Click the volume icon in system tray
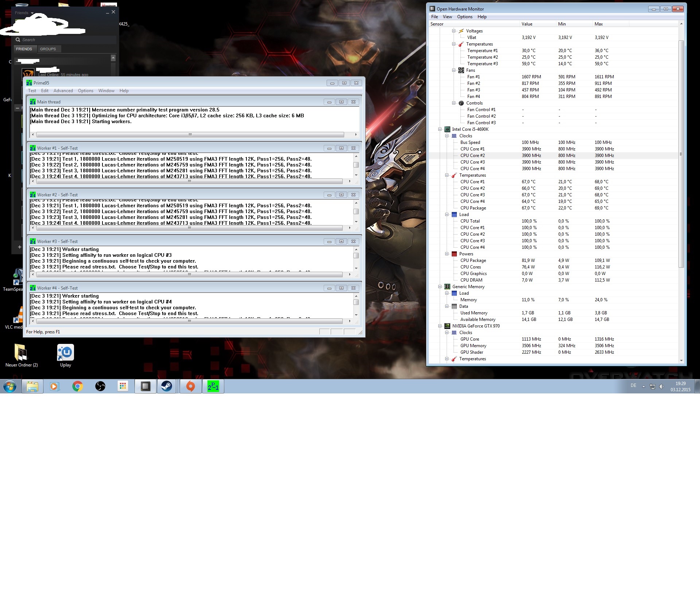The image size is (700, 612). (661, 387)
